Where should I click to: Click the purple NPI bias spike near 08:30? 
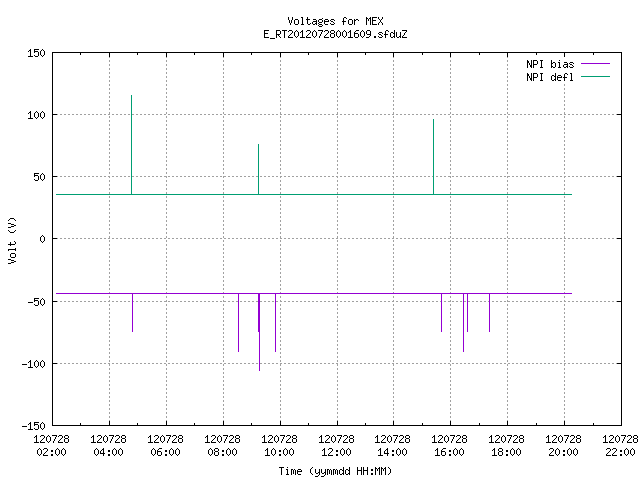(x=239, y=322)
